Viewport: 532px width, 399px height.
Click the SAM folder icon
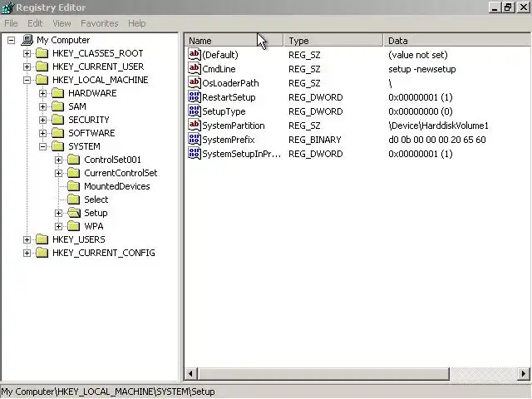[58, 106]
